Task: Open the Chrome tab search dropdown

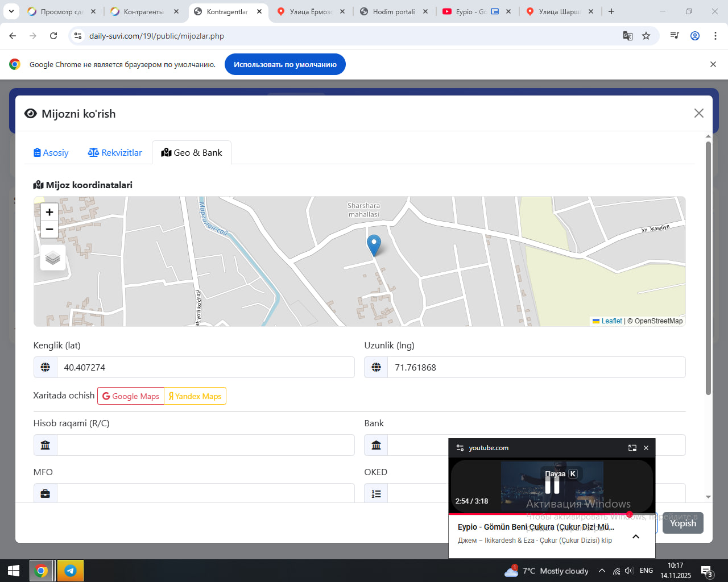Action: [x=11, y=11]
